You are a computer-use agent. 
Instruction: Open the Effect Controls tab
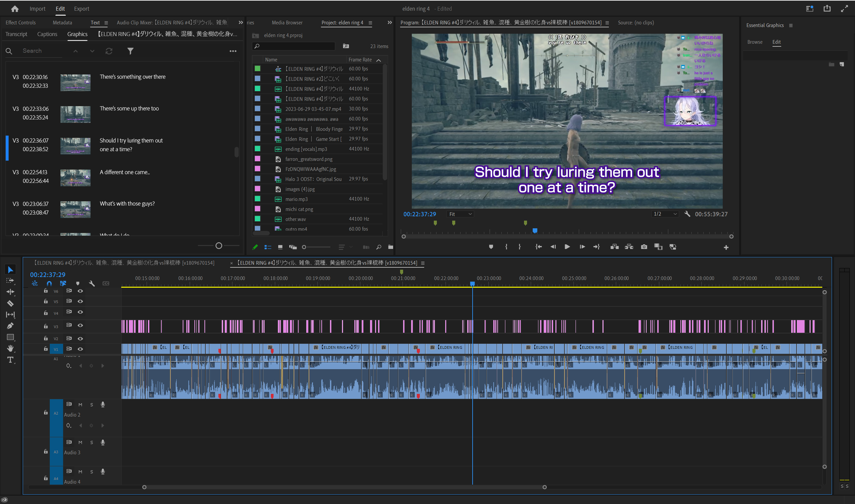coord(20,22)
